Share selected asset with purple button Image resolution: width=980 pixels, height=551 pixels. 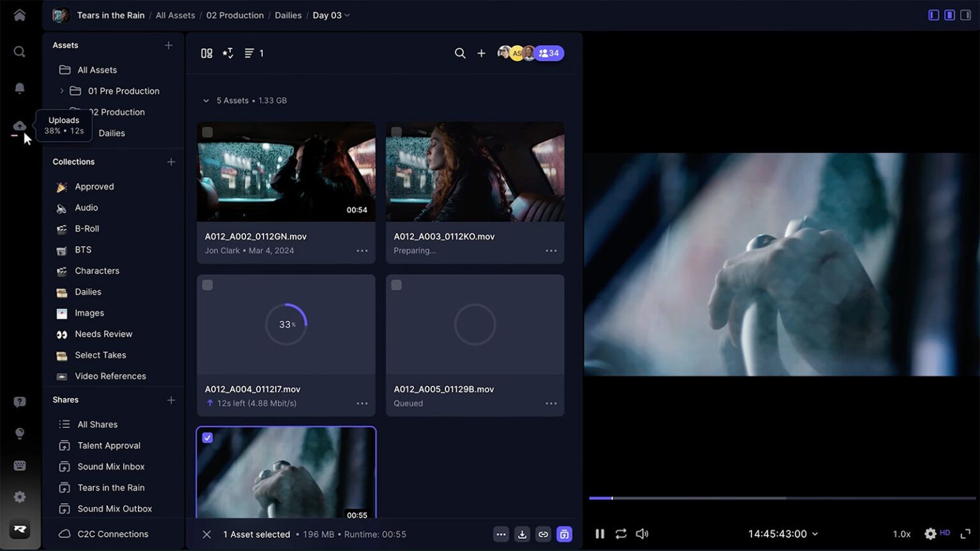point(564,534)
